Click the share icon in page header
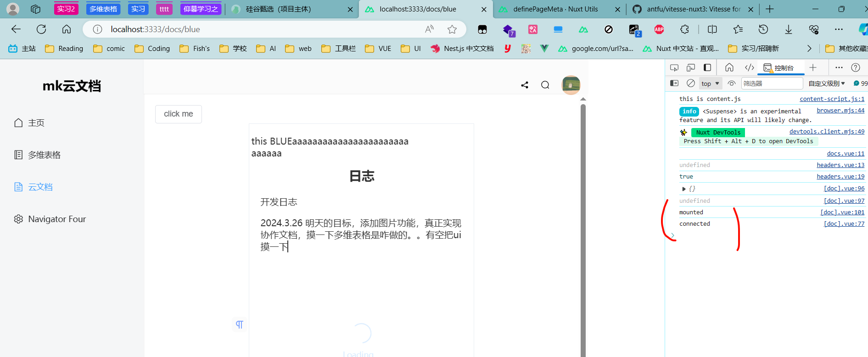Image resolution: width=868 pixels, height=357 pixels. coord(525,85)
